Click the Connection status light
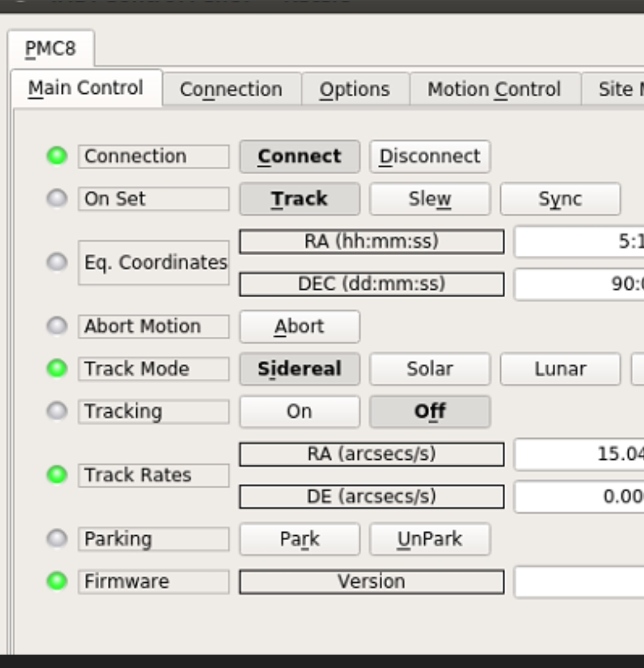Screen dimensions: 644x668 57,155
